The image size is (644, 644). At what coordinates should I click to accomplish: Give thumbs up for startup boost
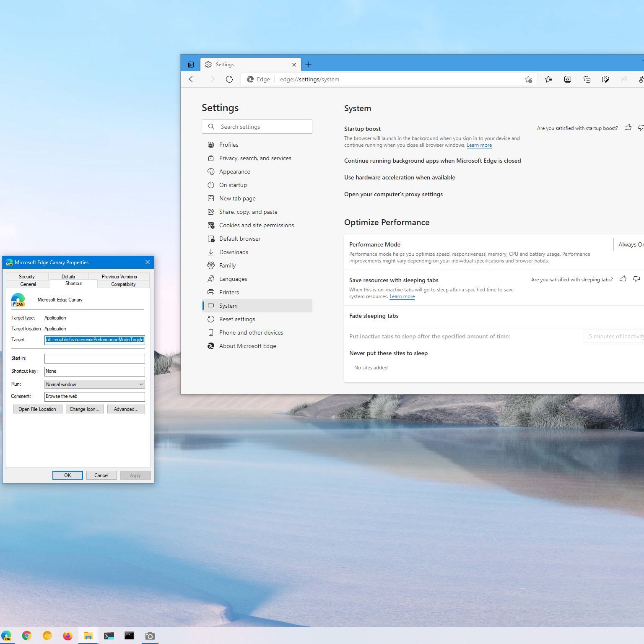click(x=628, y=128)
